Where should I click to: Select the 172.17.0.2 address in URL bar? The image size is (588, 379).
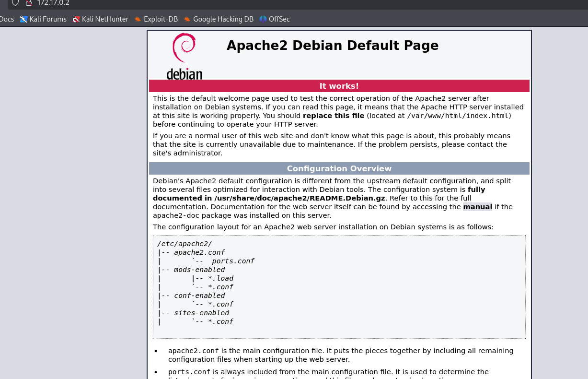[x=53, y=2]
